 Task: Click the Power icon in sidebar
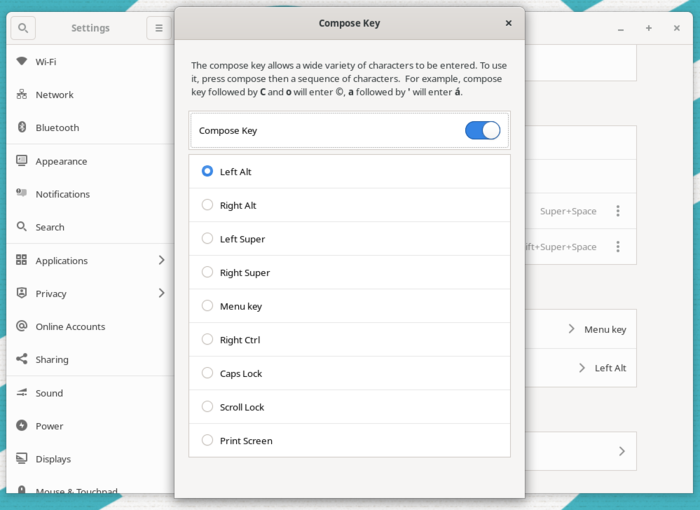pyautogui.click(x=21, y=426)
